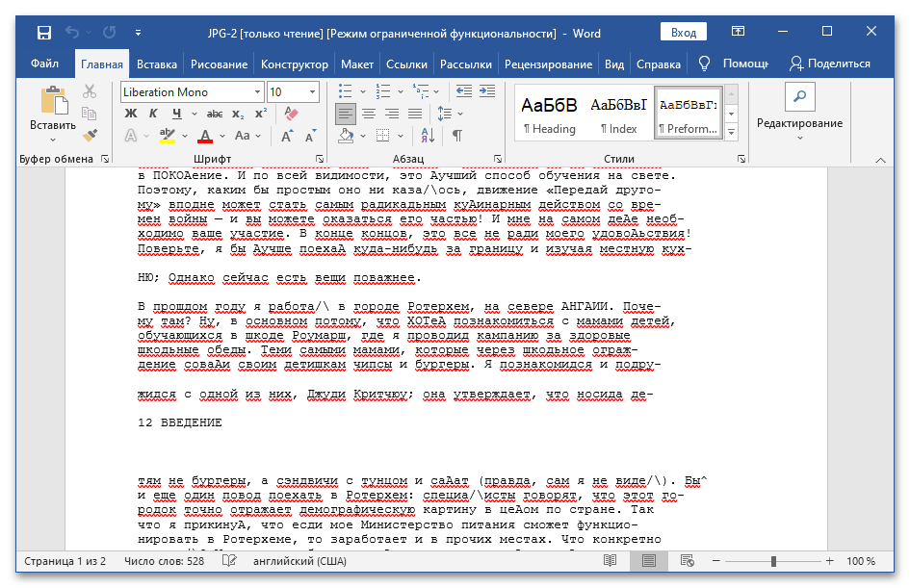Expand the bulleted list options arrow
Image resolution: width=910 pixels, height=588 pixels.
coord(363,91)
